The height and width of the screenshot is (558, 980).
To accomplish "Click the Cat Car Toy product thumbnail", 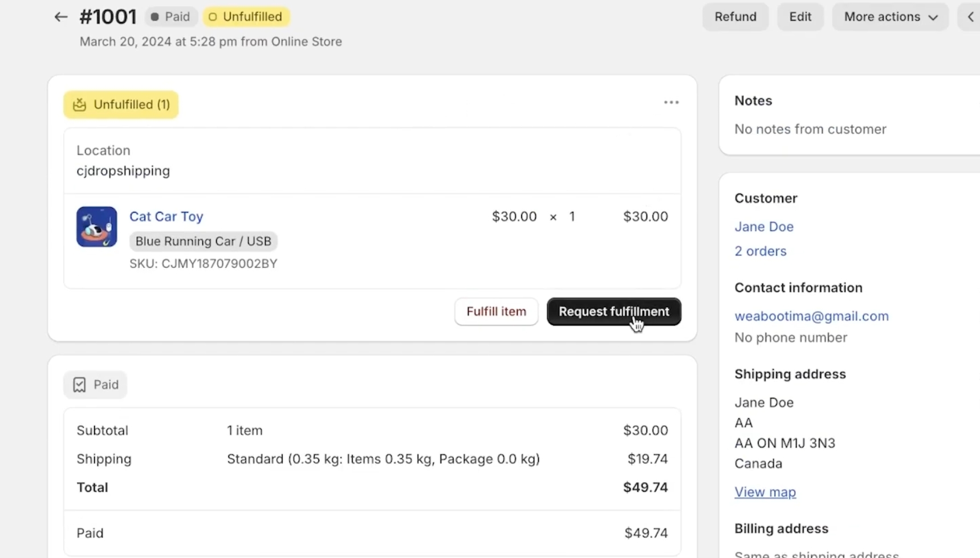I will (97, 227).
